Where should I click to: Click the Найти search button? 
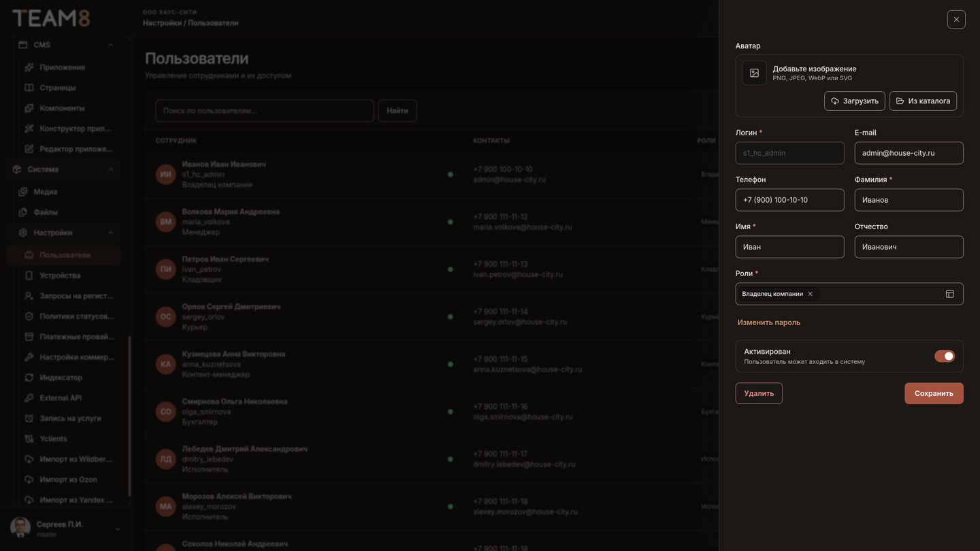point(397,111)
